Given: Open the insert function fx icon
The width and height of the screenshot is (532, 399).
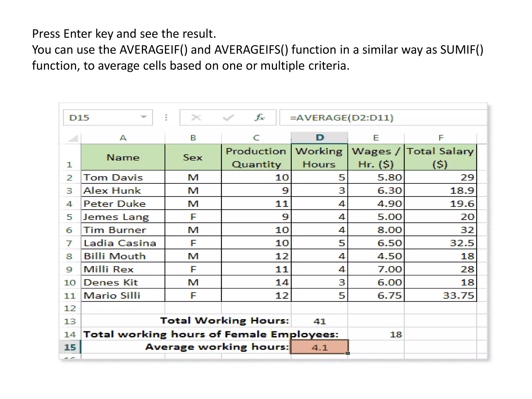Looking at the screenshot, I should (x=260, y=117).
